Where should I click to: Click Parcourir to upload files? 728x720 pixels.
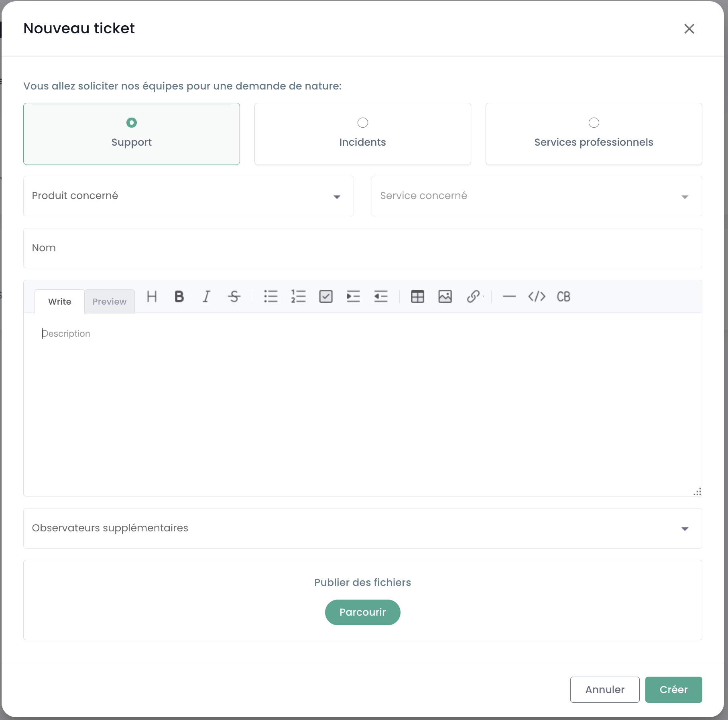pos(362,612)
